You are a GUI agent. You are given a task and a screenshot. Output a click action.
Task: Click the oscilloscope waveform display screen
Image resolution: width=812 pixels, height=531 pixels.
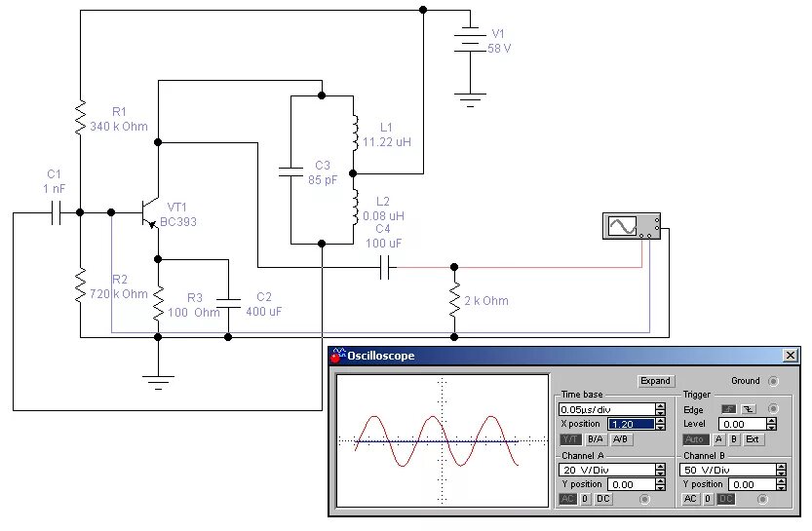(443, 440)
